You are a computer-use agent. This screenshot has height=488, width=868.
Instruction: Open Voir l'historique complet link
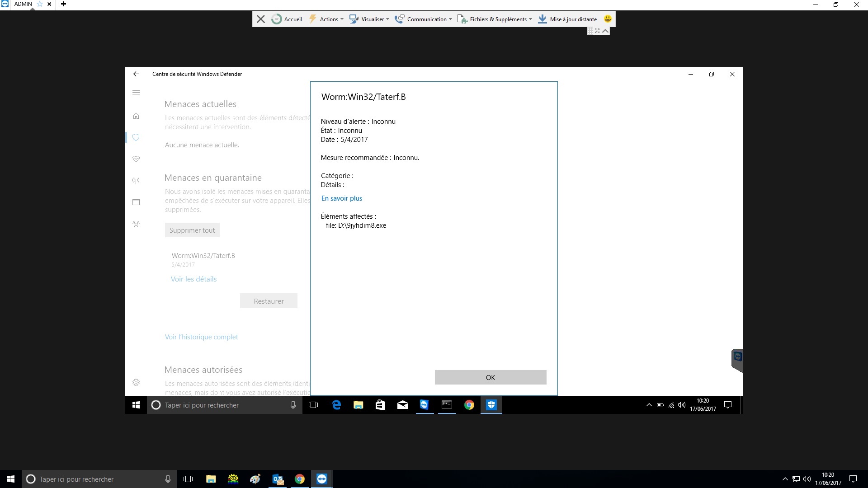click(x=201, y=337)
